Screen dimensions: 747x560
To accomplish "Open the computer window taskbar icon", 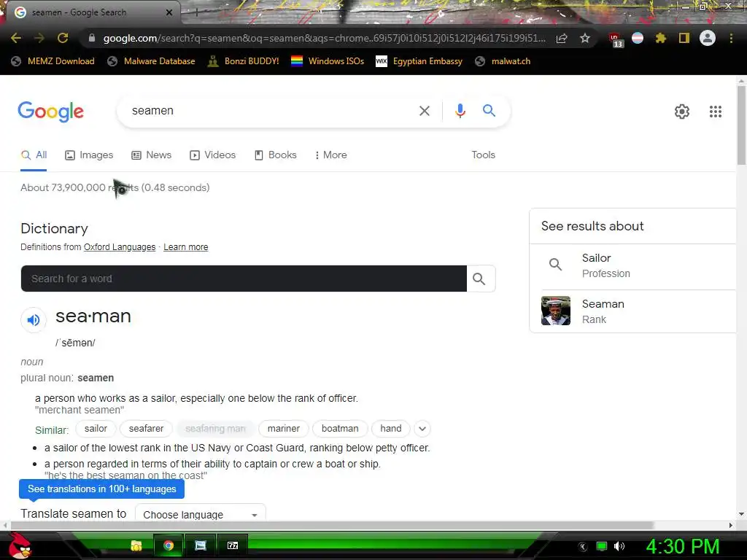I will point(201,545).
